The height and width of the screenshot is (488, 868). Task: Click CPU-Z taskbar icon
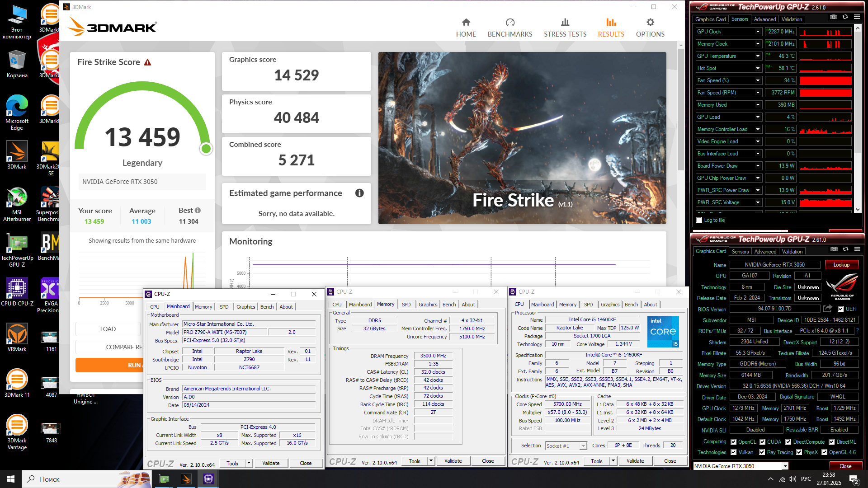208,479
